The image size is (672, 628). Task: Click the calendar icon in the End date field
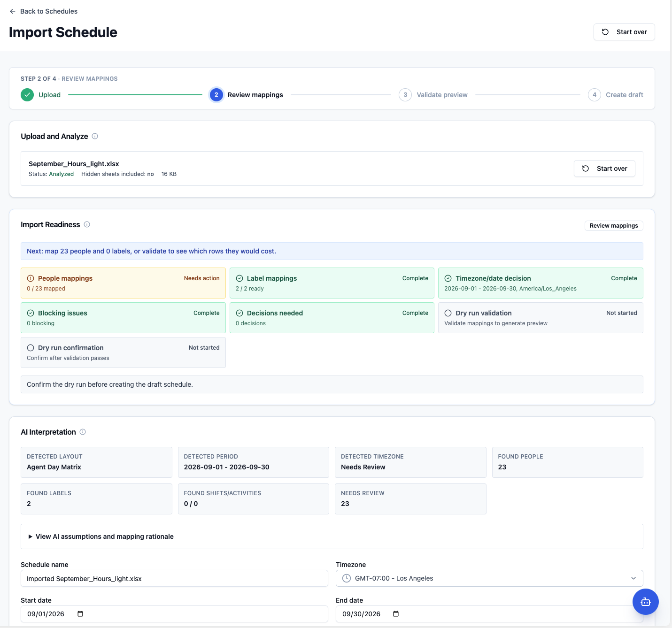point(396,614)
